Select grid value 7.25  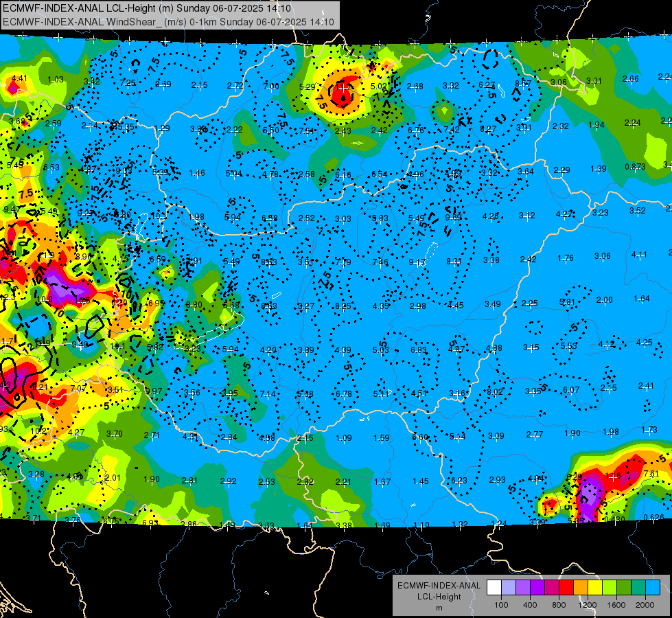[x=128, y=82]
